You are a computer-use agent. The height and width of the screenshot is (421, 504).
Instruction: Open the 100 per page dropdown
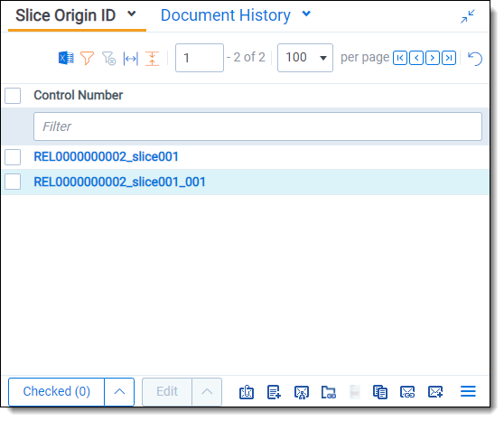(305, 58)
